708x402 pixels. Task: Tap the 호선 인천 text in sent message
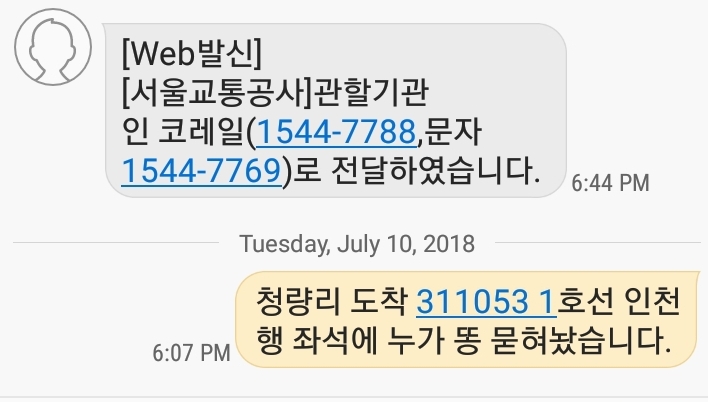(x=619, y=302)
